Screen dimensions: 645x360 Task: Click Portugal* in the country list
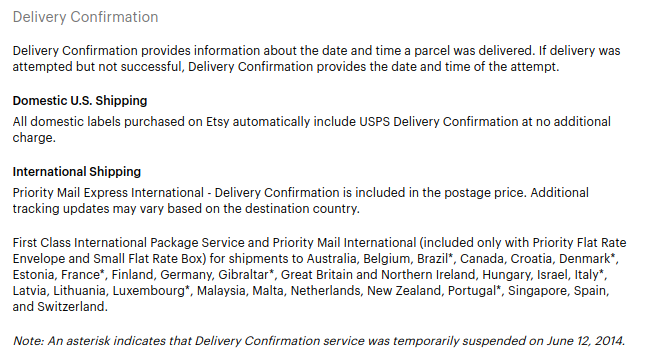click(474, 291)
